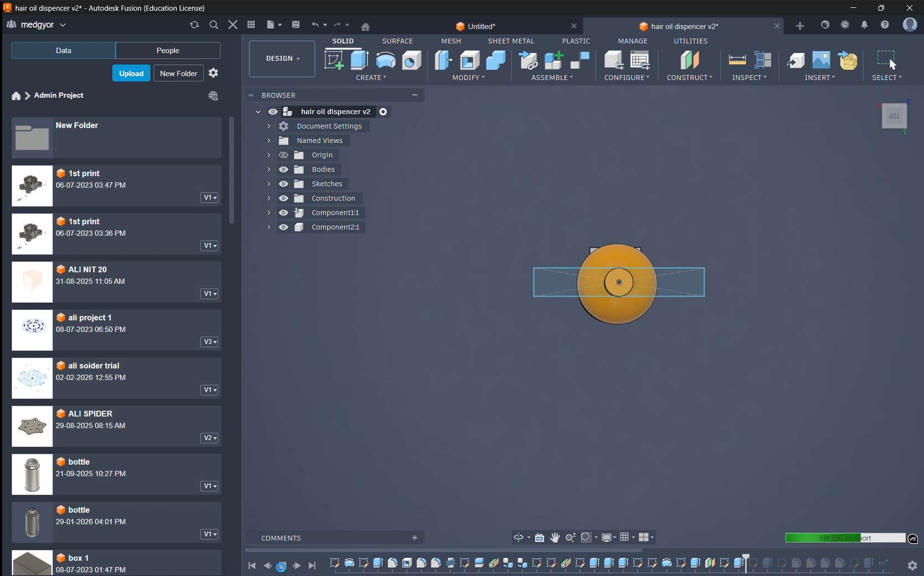
Task: Show the hidden Origin folder
Action: pyautogui.click(x=283, y=155)
